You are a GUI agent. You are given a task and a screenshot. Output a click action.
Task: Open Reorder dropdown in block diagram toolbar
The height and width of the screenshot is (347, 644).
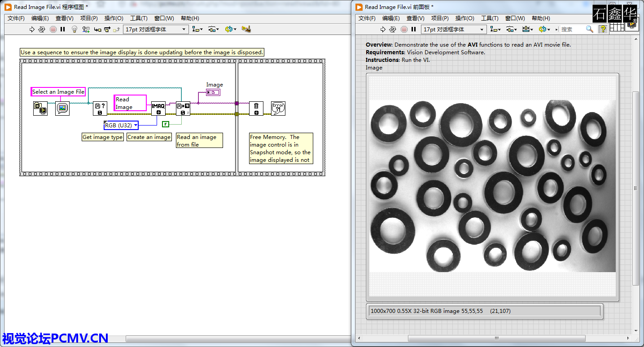[x=231, y=29]
